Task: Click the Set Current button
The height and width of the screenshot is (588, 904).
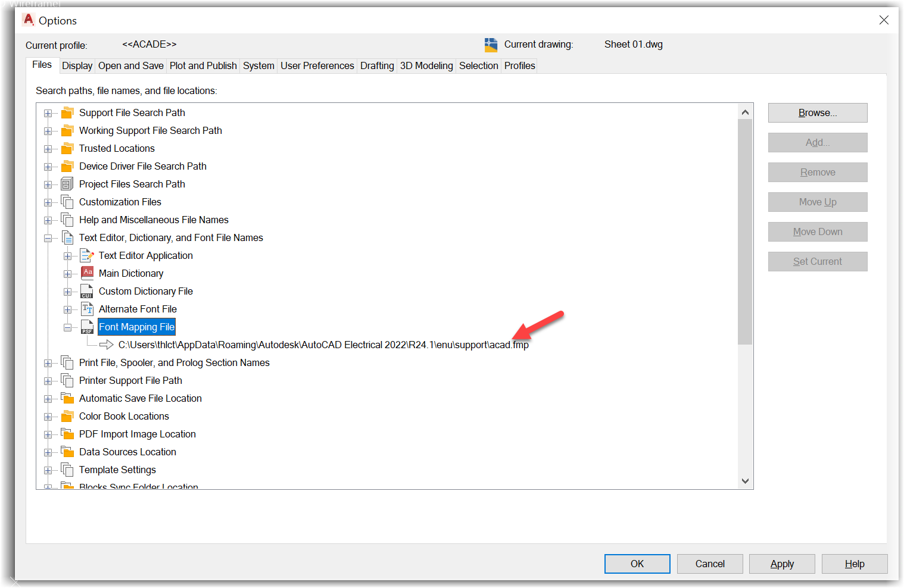Action: pos(818,261)
